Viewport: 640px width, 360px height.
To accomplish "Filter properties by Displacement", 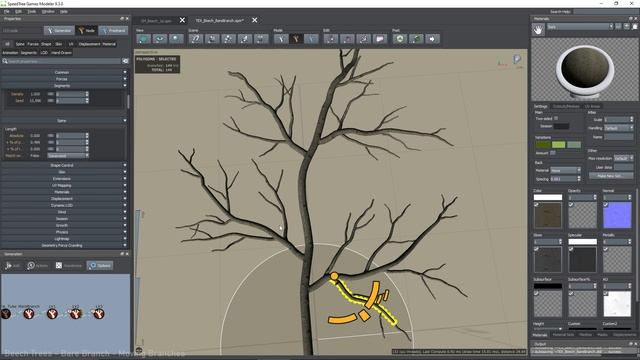I will tap(89, 44).
